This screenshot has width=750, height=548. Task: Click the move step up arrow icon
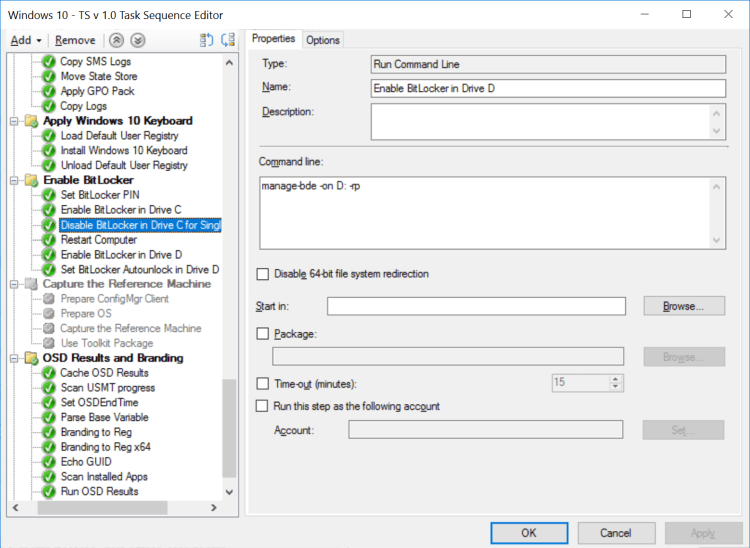118,40
